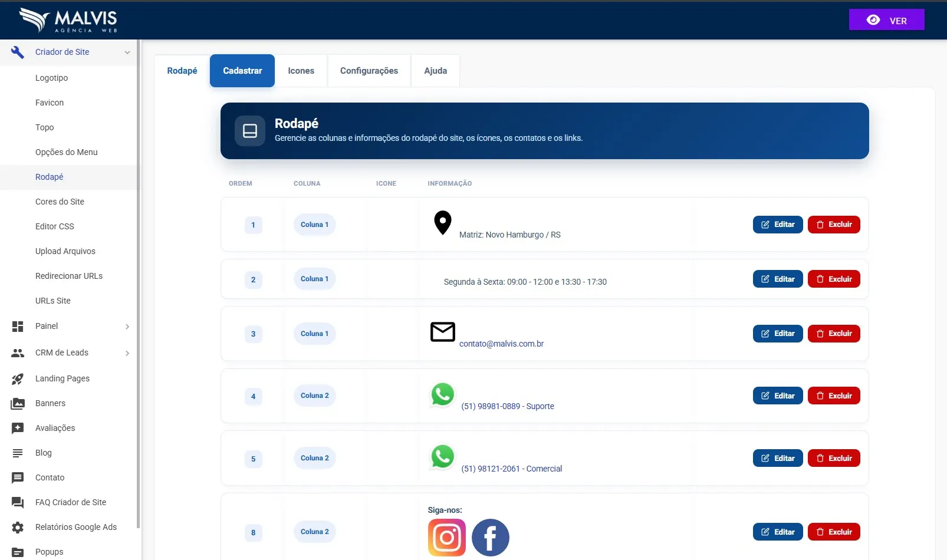
Task: Click the Instagram icon under Siga-nos
Action: [x=447, y=538]
